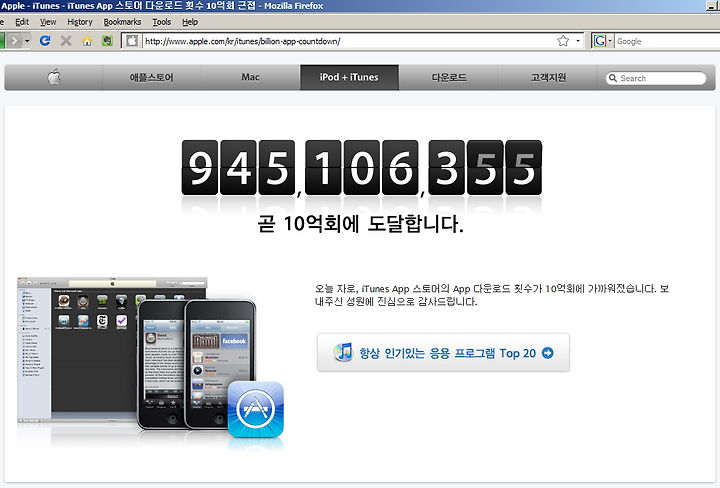Go to the Home page icon
The height and width of the screenshot is (488, 720).
coord(87,41)
